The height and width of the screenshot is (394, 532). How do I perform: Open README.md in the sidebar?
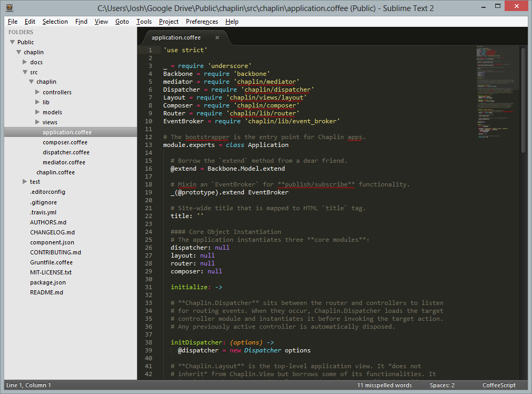tap(46, 292)
